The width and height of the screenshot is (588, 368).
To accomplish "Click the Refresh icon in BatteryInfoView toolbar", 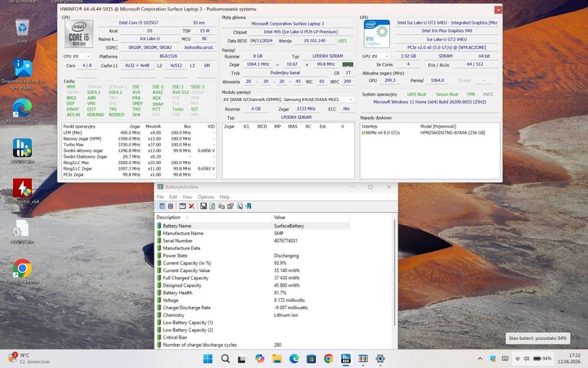I will (212, 206).
